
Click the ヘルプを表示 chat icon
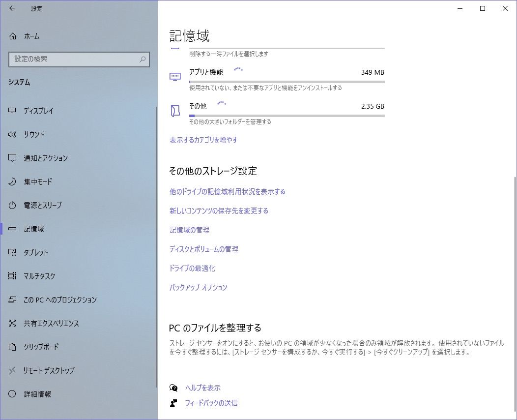(173, 388)
